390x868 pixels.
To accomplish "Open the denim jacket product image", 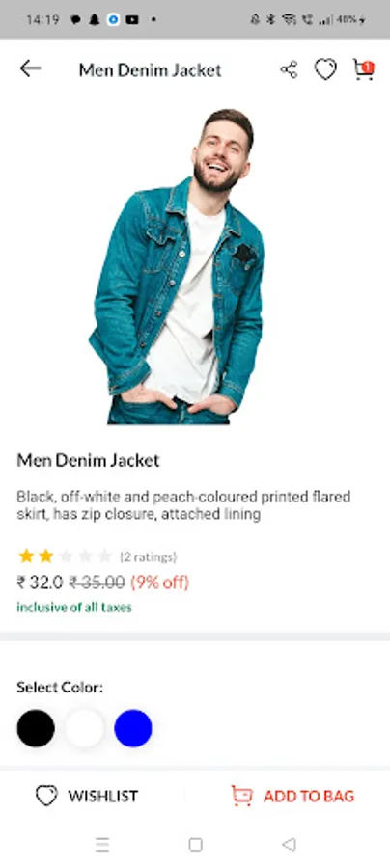I will coord(178,267).
